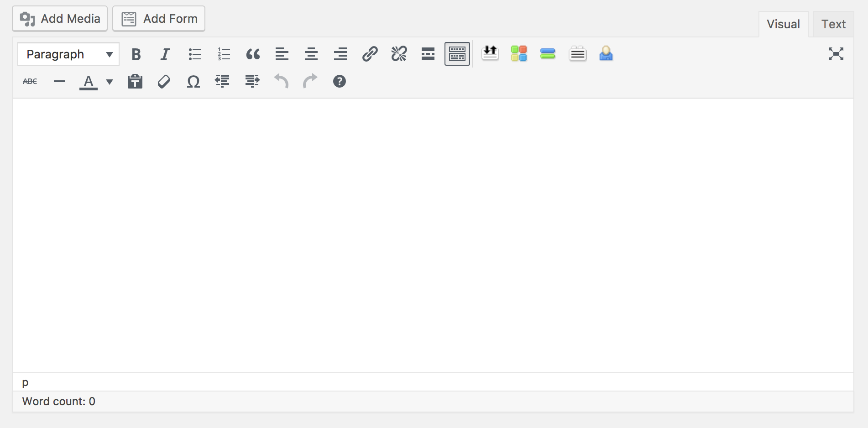The width and height of the screenshot is (868, 428).
Task: Insert the Read More tag
Action: pyautogui.click(x=428, y=54)
